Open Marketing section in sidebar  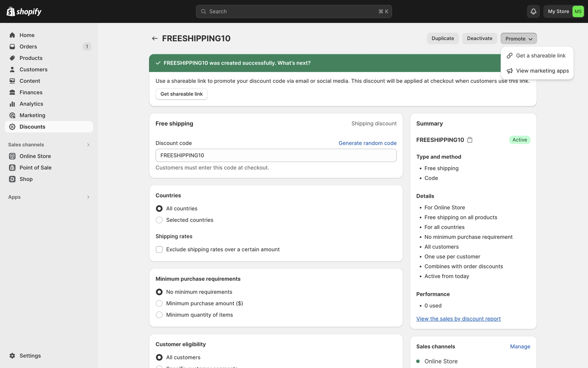point(32,115)
